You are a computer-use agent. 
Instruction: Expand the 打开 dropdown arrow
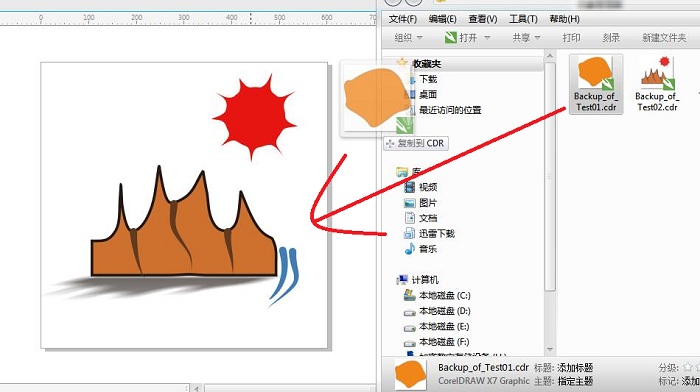tap(487, 38)
